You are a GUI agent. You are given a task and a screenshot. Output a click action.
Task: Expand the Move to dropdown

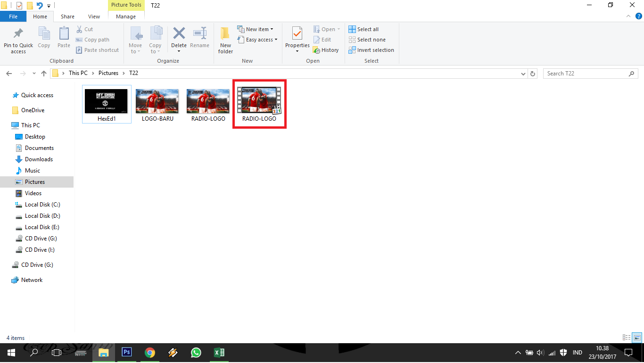[135, 52]
